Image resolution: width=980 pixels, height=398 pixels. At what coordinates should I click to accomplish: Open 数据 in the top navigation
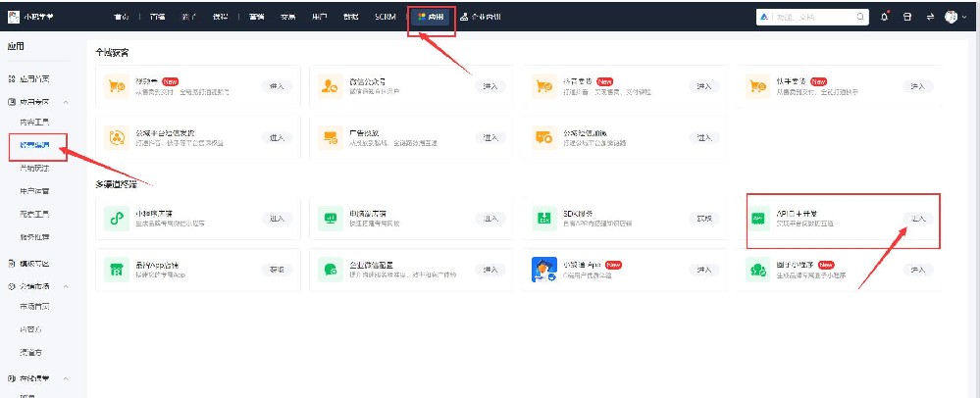[350, 17]
